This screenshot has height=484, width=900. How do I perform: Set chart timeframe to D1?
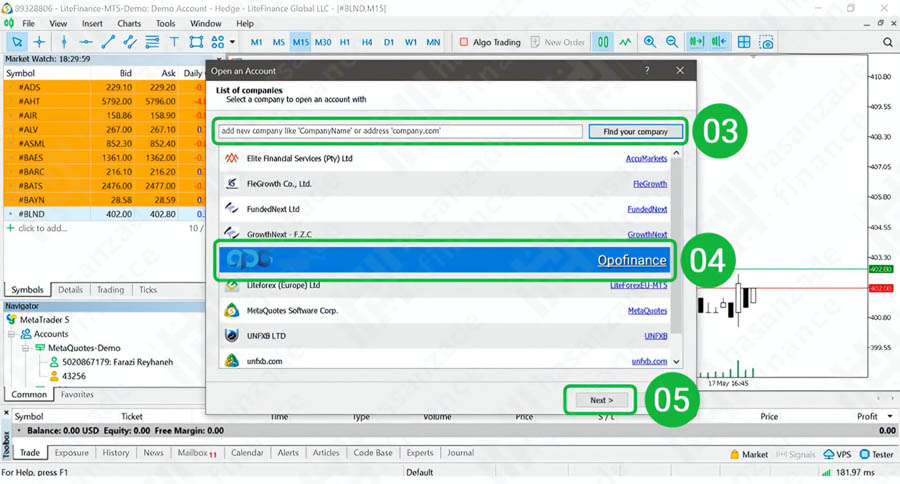[x=389, y=42]
